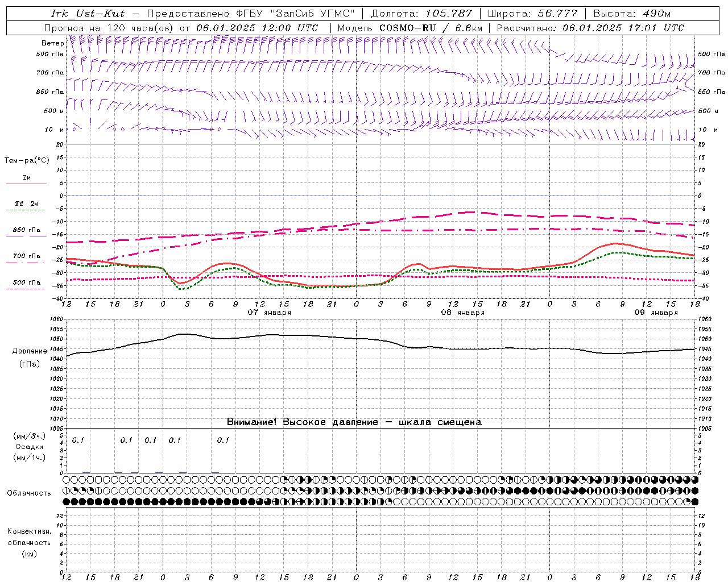Viewport: 728px width, 582px height.
Task: Click the Высота: 490м value
Action: point(632,14)
